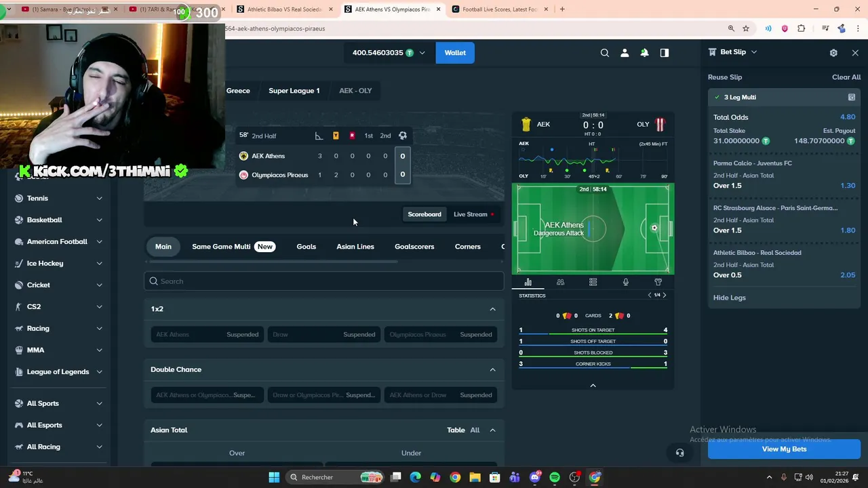Go to next statistics page arrow
Viewport: 868px width, 488px height.
(x=665, y=295)
